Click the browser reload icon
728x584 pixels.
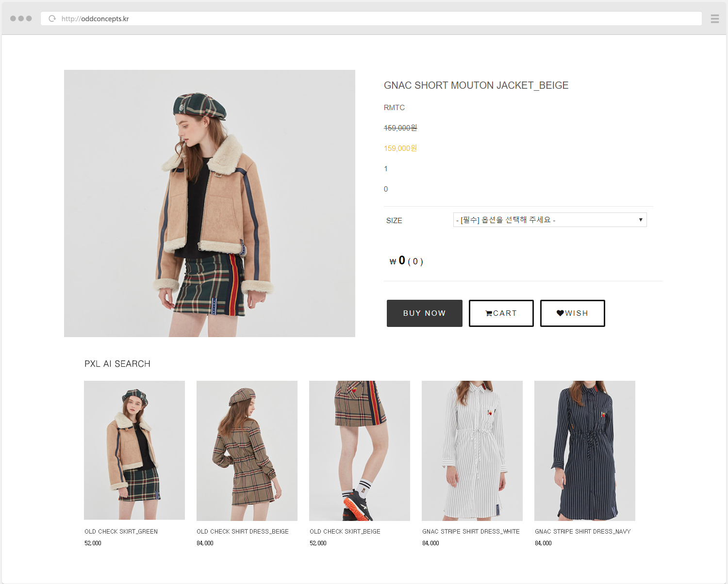[x=52, y=19]
